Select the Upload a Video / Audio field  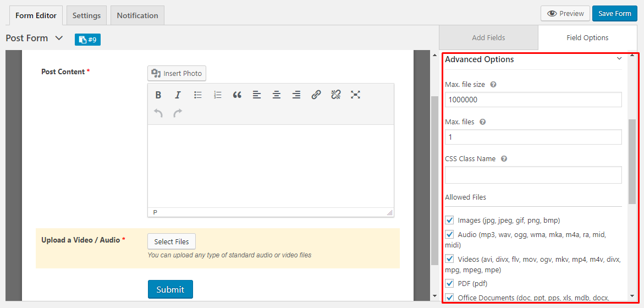[218, 249]
